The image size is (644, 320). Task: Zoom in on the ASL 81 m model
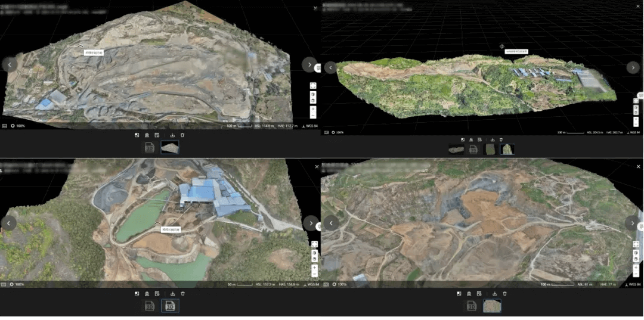coord(636,267)
